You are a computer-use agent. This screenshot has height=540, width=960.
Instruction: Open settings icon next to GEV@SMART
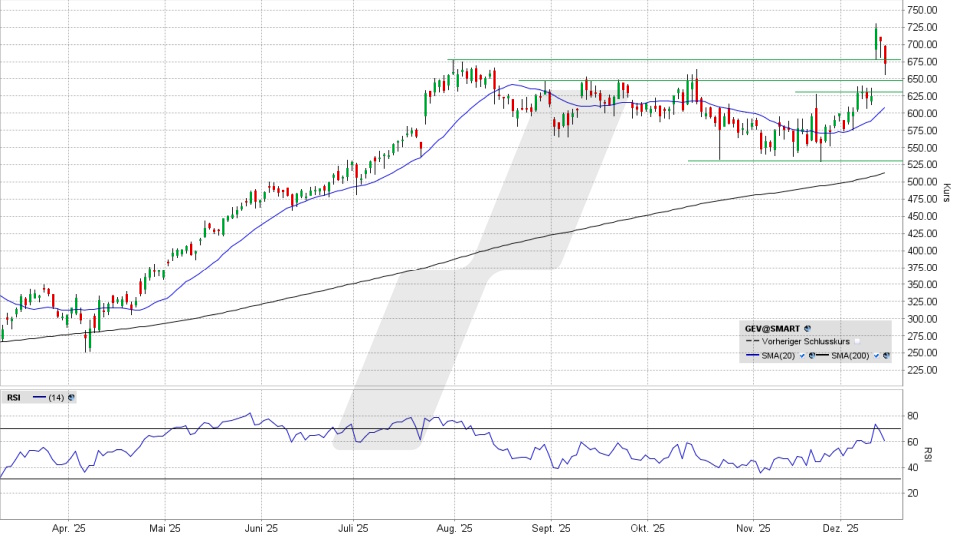click(x=807, y=328)
